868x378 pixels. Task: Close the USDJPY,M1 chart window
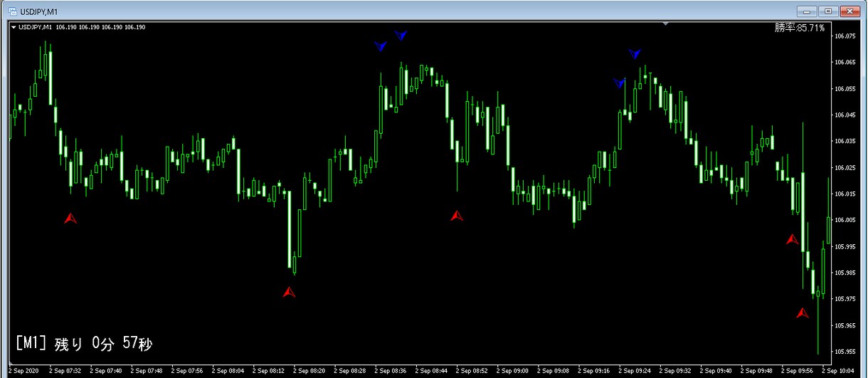pos(850,11)
